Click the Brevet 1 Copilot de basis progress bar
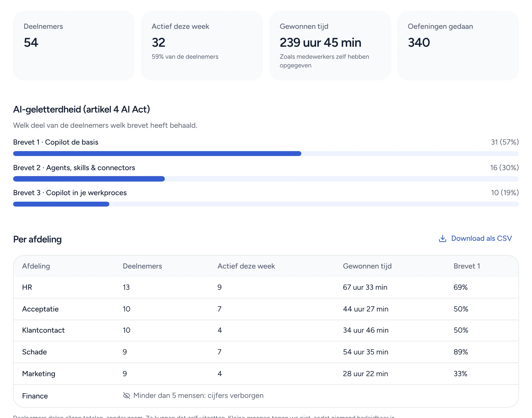 [266, 154]
